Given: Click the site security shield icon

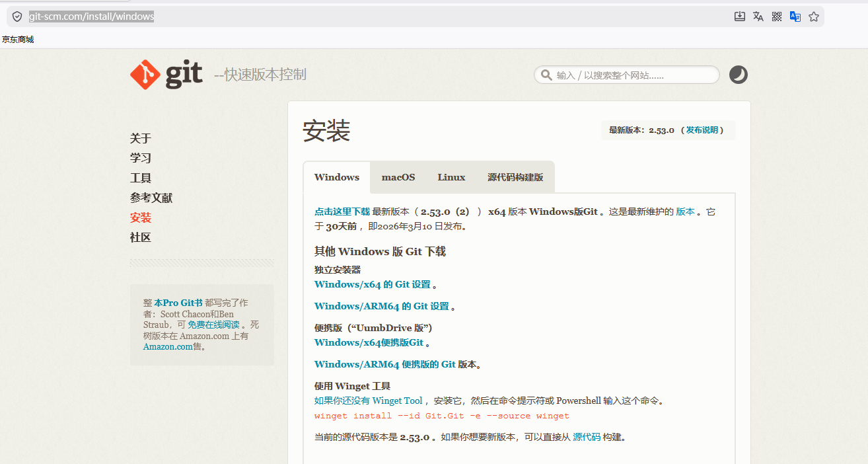Looking at the screenshot, I should click(17, 17).
